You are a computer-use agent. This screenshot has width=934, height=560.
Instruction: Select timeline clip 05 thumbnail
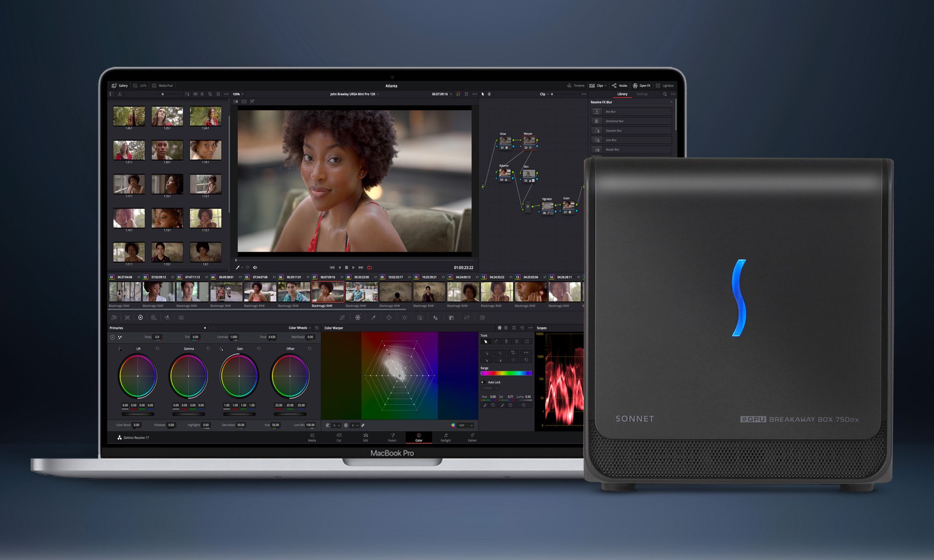(x=260, y=292)
